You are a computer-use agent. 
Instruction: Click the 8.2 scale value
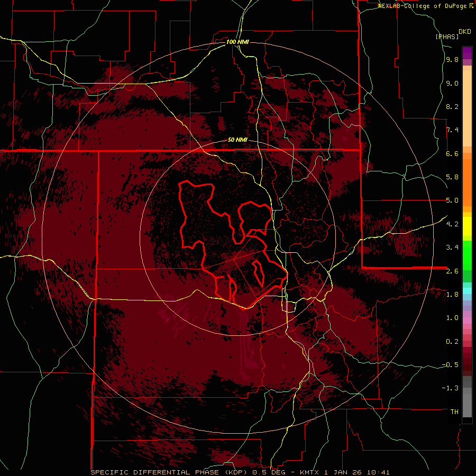[452, 106]
